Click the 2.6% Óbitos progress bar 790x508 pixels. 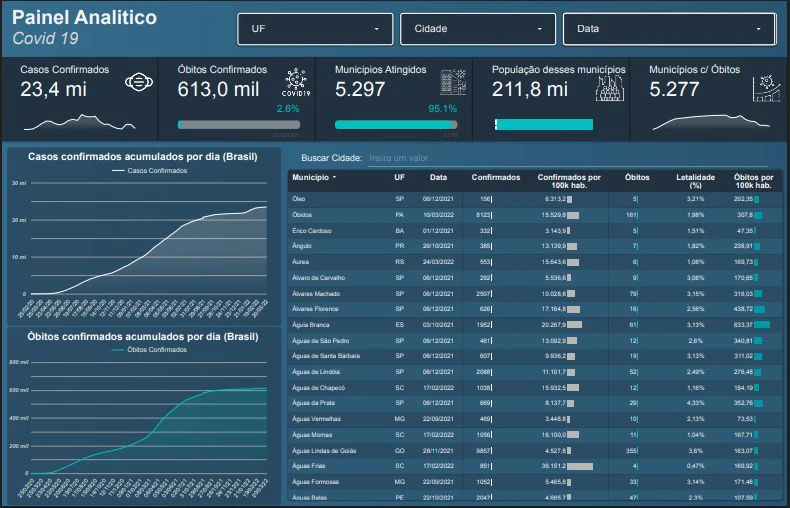(x=239, y=124)
